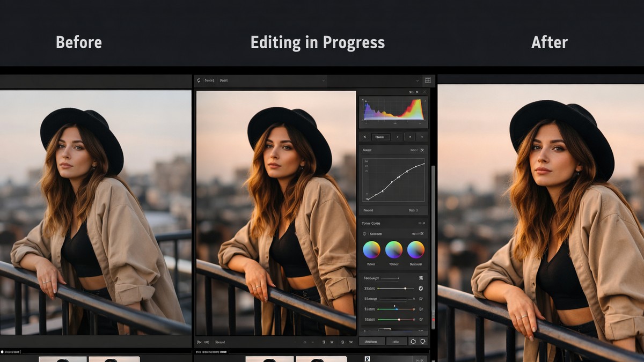Viewport: 644px width, 362px height.
Task: Close the tone curve panel with its X icon
Action: [422, 150]
